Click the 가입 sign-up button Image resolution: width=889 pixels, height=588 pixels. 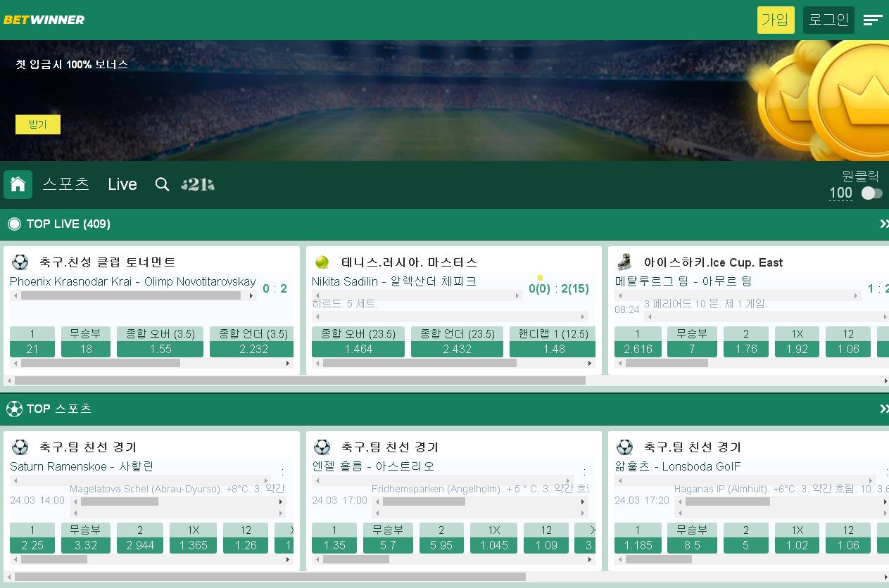click(x=776, y=20)
